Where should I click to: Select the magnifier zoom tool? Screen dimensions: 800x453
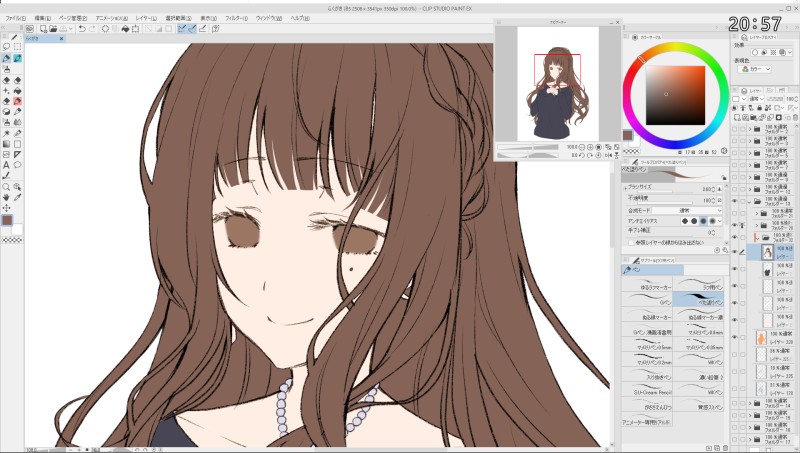point(6,187)
